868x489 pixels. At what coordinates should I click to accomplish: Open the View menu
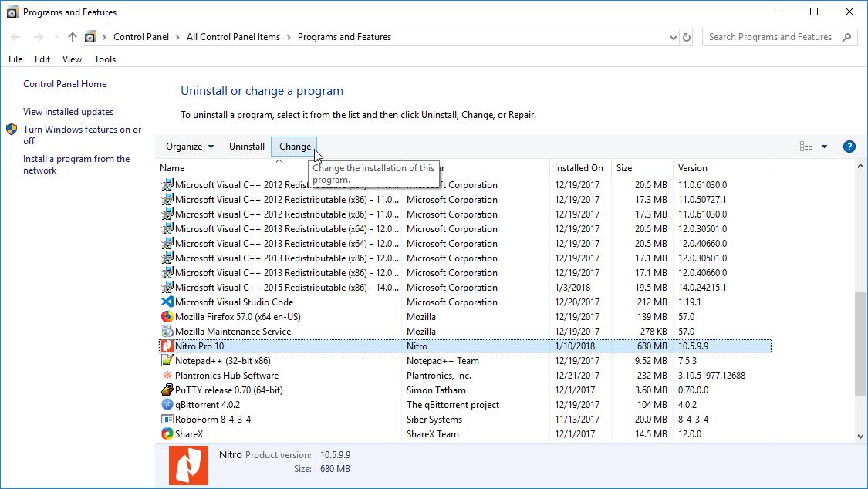coord(72,59)
